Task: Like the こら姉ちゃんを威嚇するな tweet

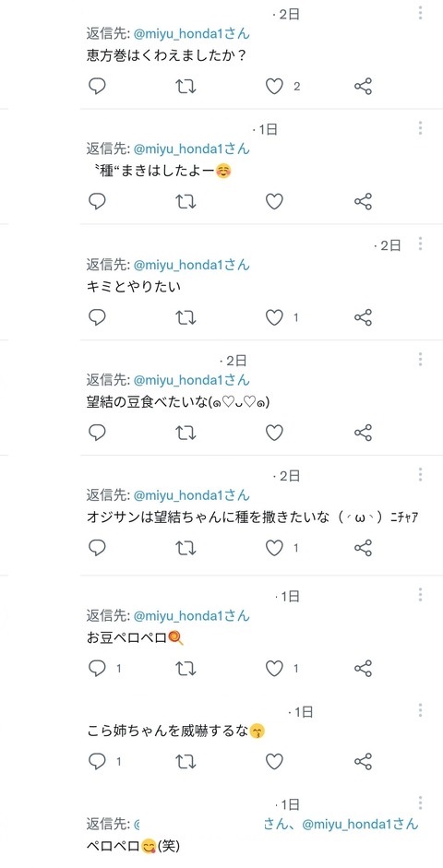Action: tap(274, 761)
